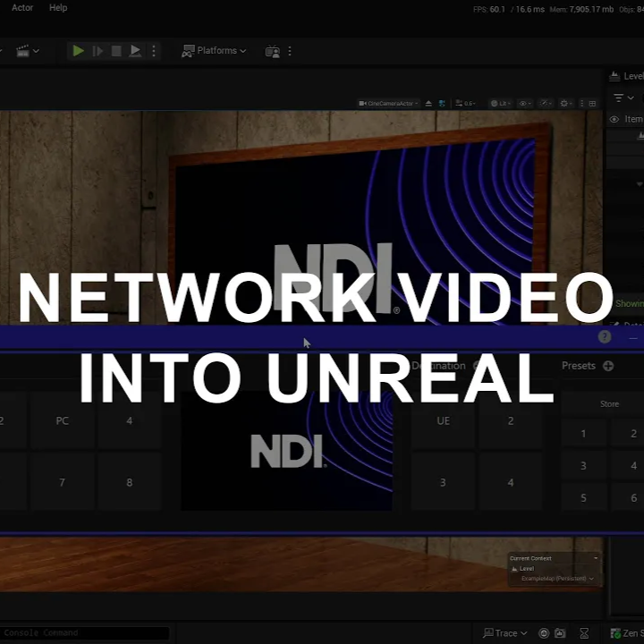
Task: Click the help question mark icon
Action: pyautogui.click(x=605, y=337)
